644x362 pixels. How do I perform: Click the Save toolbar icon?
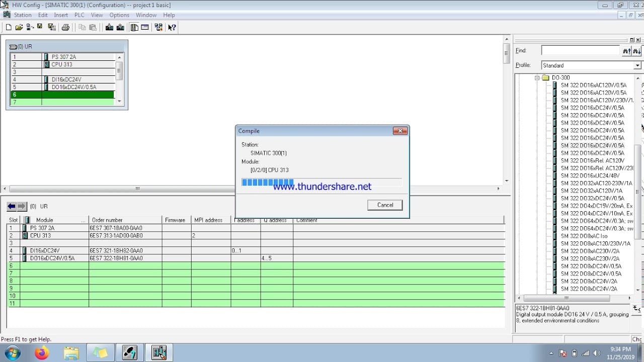(x=40, y=27)
